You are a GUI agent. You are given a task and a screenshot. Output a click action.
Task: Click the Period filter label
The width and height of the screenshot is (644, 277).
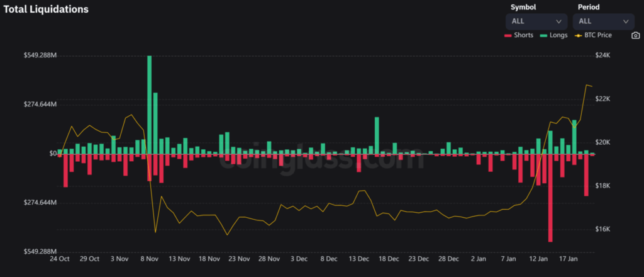point(589,7)
